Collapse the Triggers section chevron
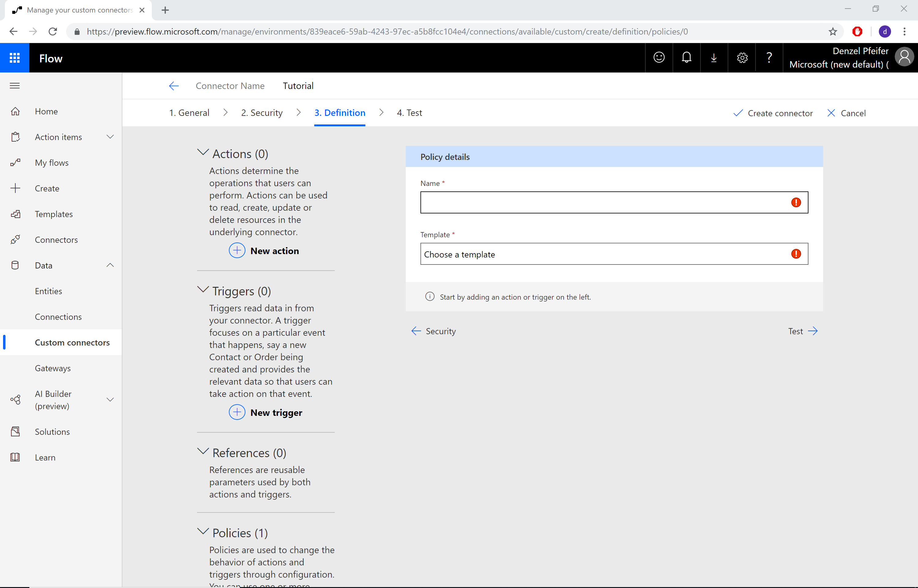Image resolution: width=918 pixels, height=588 pixels. (x=203, y=290)
